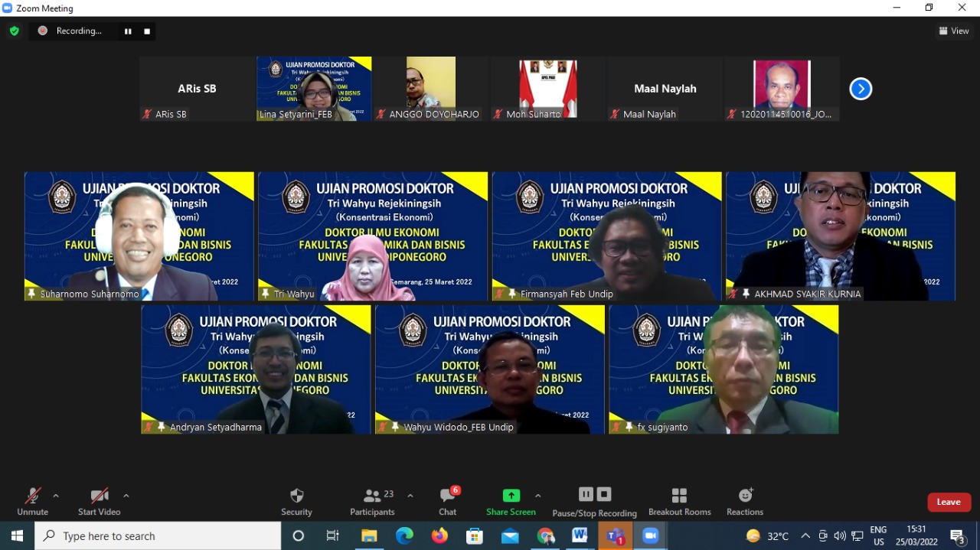Select Lina Setyarini's video thumbnail
This screenshot has height=550, width=980.
[x=314, y=89]
